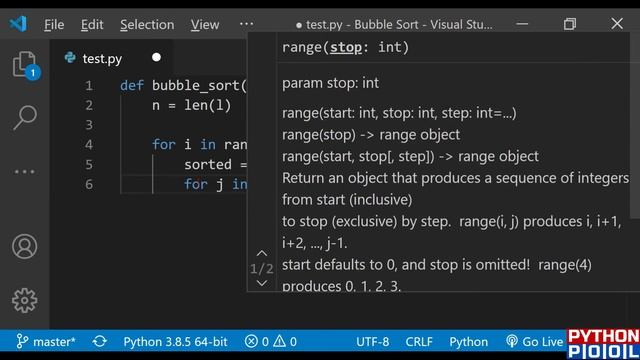Place cursor on 'n = len(l)' line
640x360 pixels.
[x=191, y=105]
